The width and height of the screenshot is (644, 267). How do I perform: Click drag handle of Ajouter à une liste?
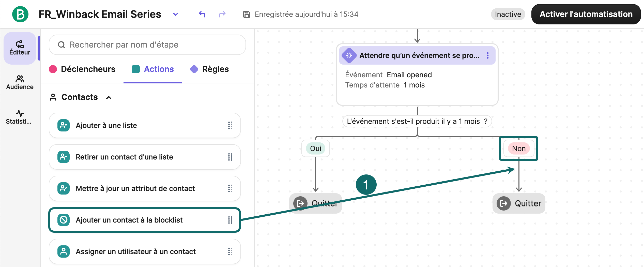230,125
